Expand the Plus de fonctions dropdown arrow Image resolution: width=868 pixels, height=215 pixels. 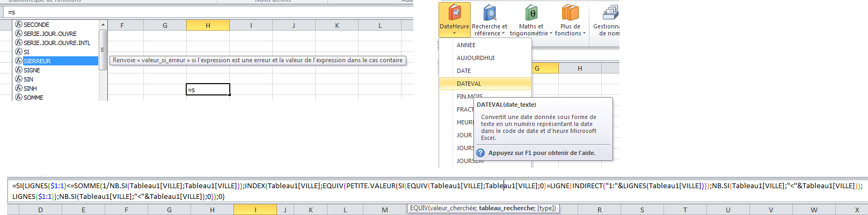click(585, 34)
